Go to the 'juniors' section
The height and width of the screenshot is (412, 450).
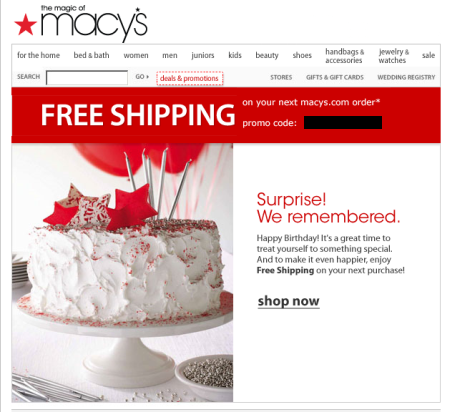click(203, 55)
